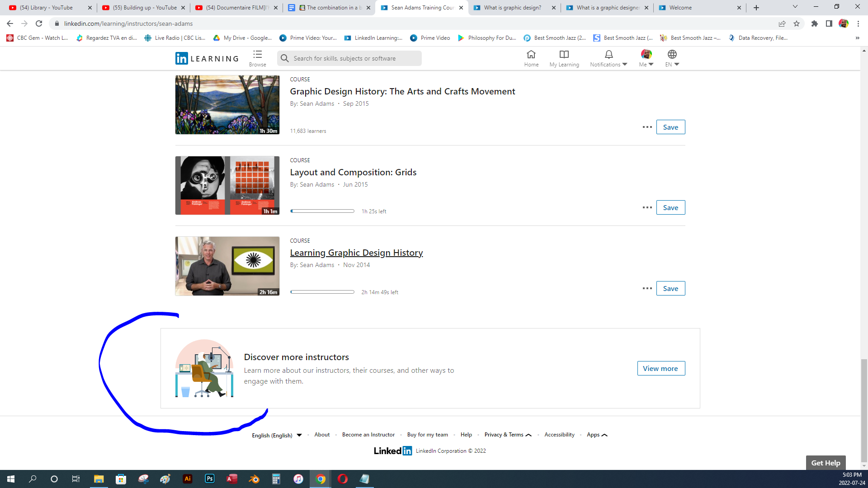Open the Browse menu icon
Image resolution: width=868 pixels, height=488 pixels.
tap(257, 55)
